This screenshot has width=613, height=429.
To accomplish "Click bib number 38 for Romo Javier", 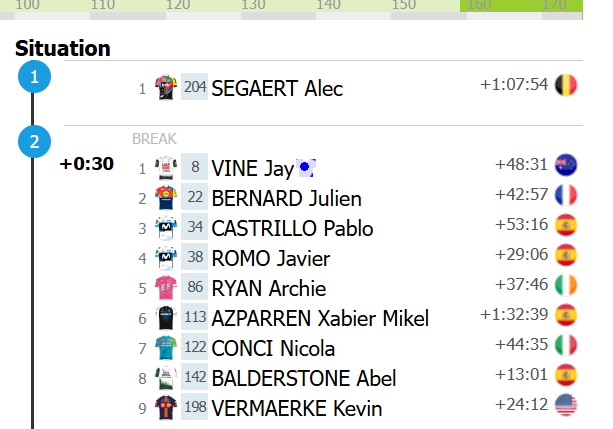I will click(x=194, y=258).
